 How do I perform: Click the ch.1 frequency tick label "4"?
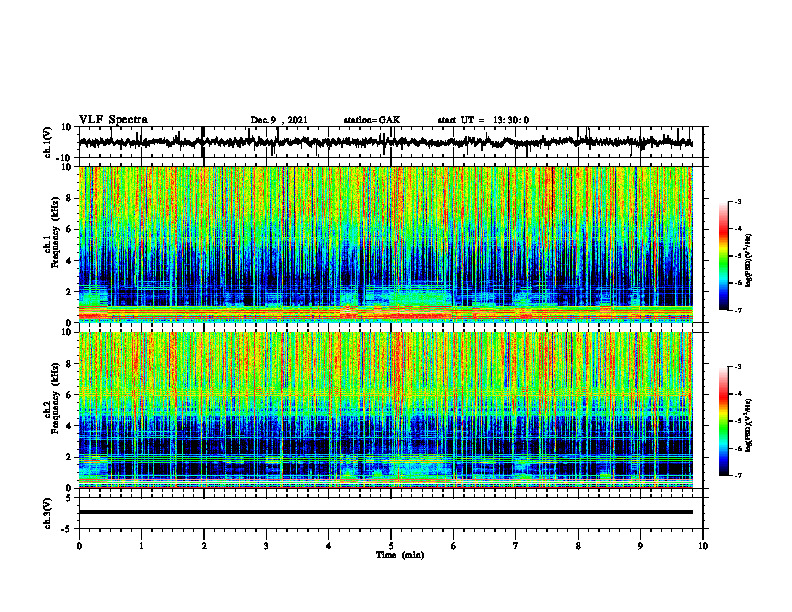(69, 261)
